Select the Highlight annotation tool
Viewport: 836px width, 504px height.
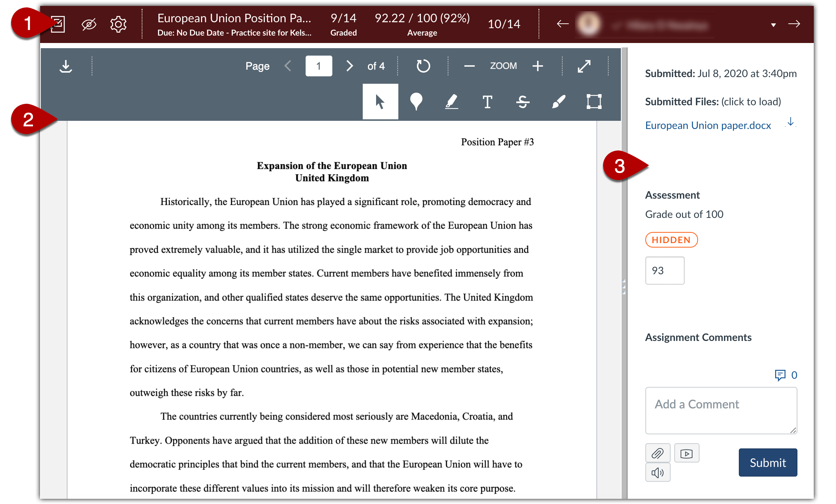[x=451, y=101]
